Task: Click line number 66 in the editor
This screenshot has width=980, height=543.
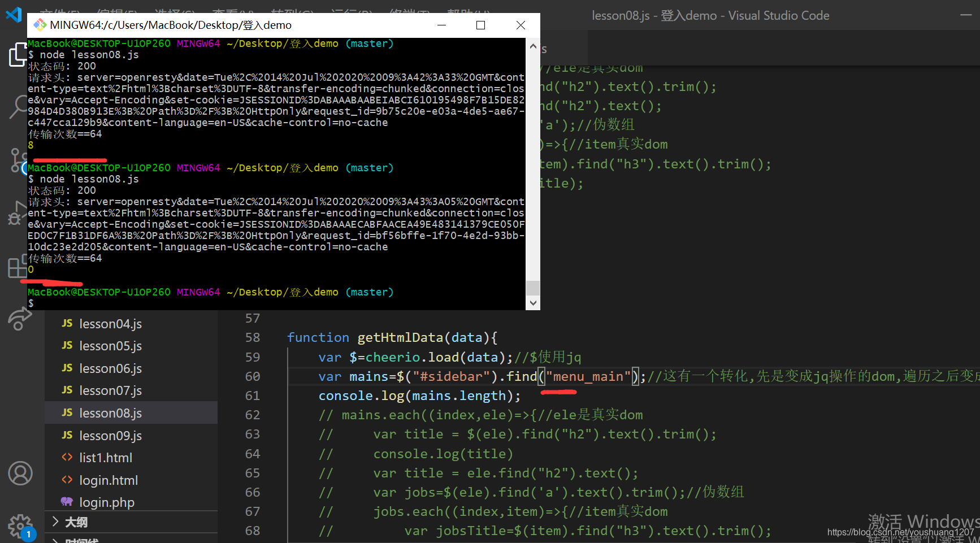Action: tap(253, 492)
